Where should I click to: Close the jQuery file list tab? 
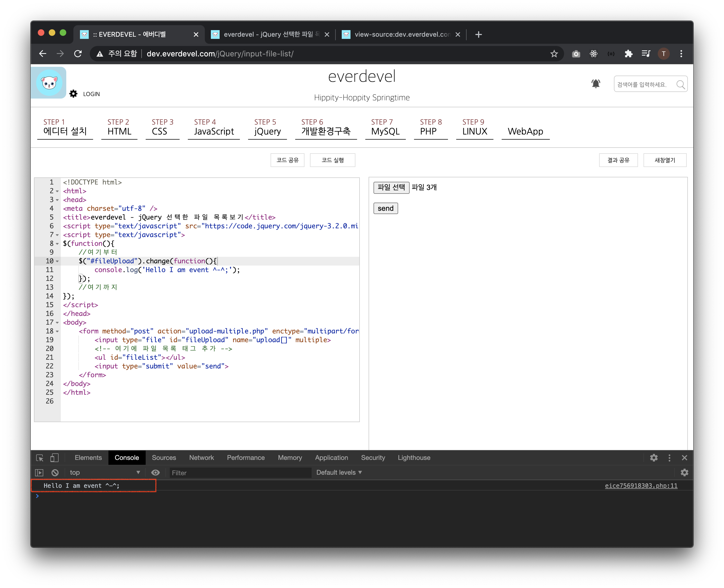point(327,34)
